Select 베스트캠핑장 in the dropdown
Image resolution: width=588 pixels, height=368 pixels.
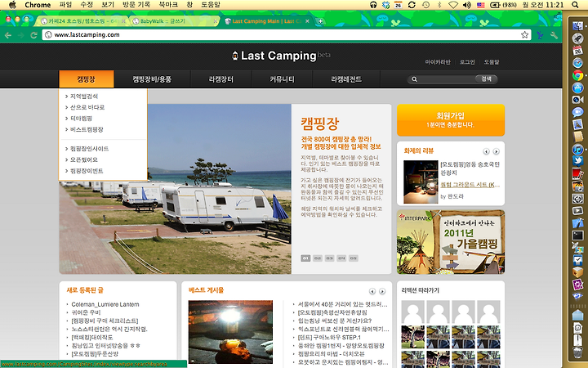(x=87, y=129)
